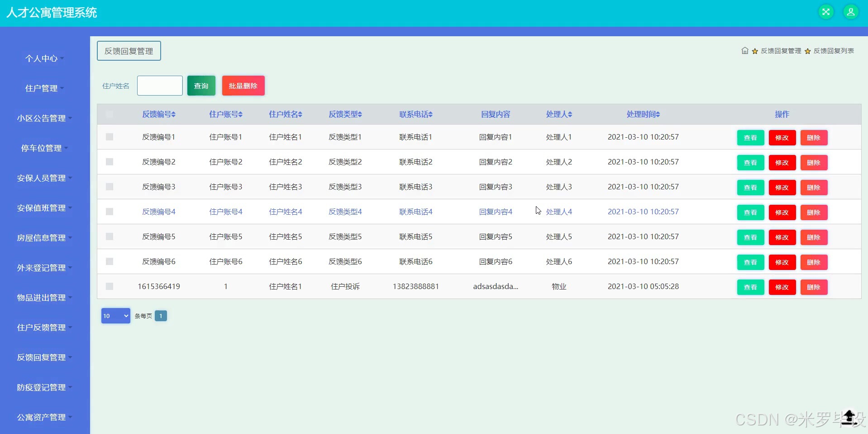The height and width of the screenshot is (434, 868).
Task: Click 查看 for row 反馈编号1
Action: (751, 138)
